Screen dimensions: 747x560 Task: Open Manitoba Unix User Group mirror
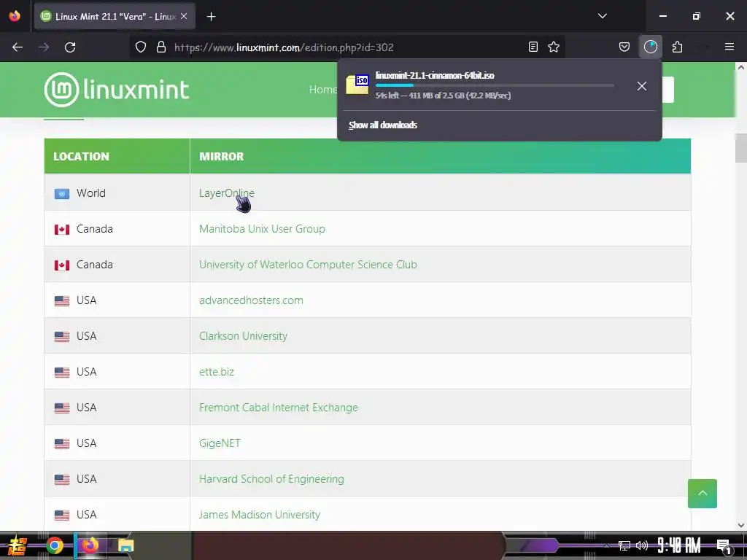262,228
